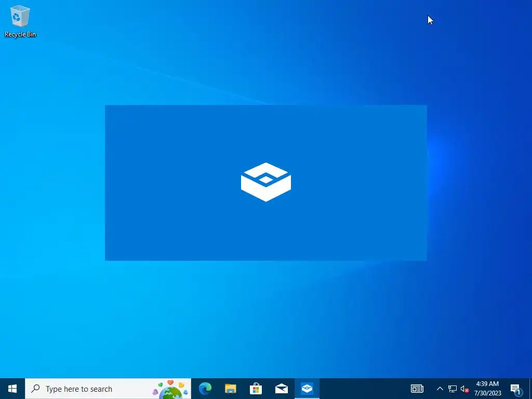This screenshot has width=532, height=399.
Task: Open File Explorer from taskbar
Action: [230, 389]
